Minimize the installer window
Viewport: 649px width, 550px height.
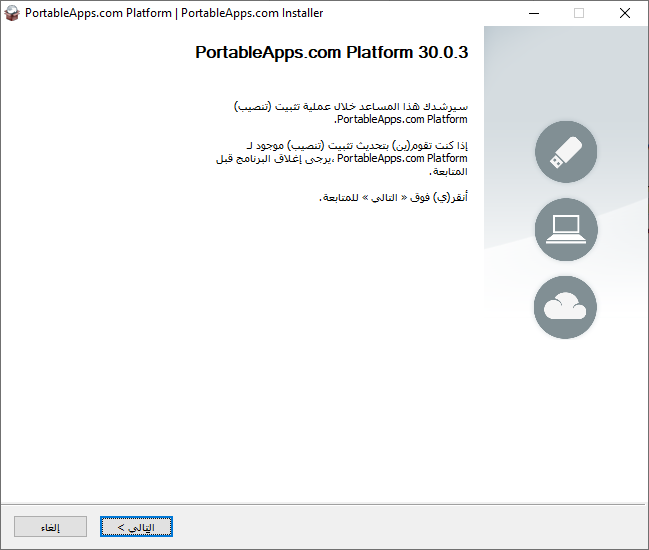[534, 13]
